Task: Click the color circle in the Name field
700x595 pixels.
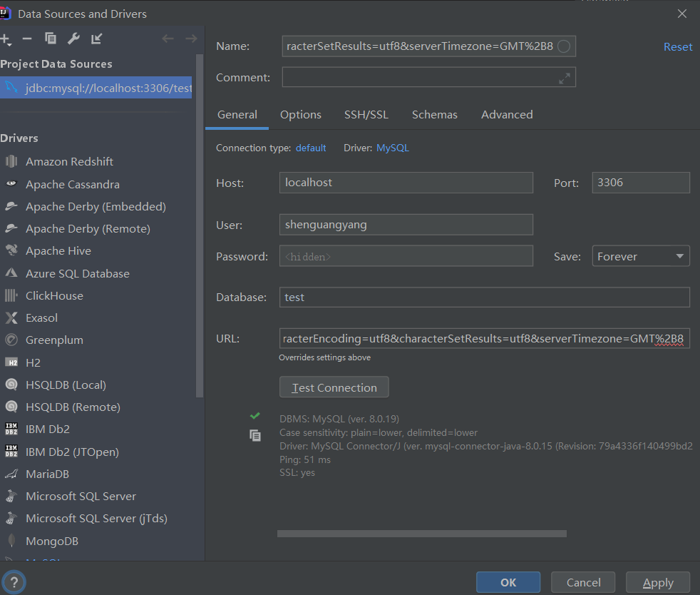Action: (x=564, y=46)
